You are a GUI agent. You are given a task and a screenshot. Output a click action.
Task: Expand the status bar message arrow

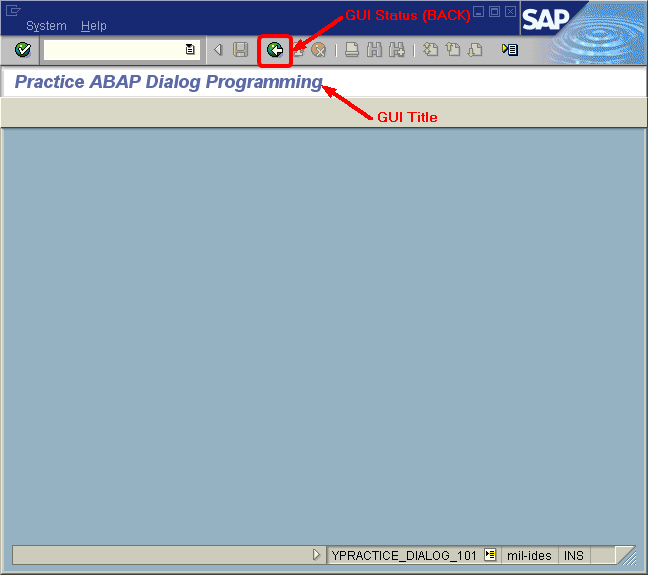[x=317, y=555]
